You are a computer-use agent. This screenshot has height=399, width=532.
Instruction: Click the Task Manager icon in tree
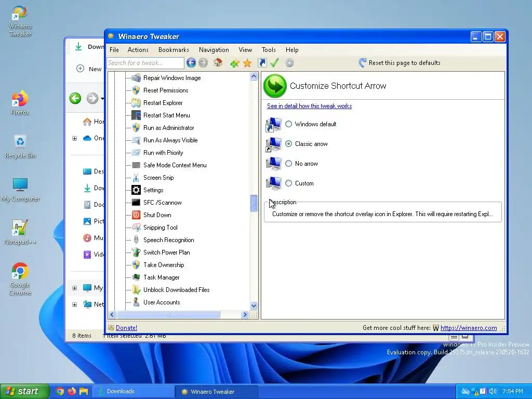tap(136, 277)
